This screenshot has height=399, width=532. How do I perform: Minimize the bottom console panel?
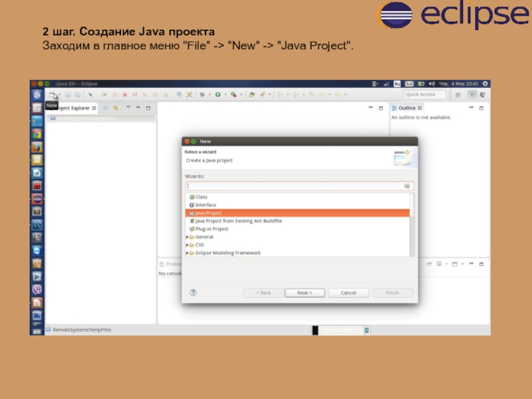click(x=471, y=263)
